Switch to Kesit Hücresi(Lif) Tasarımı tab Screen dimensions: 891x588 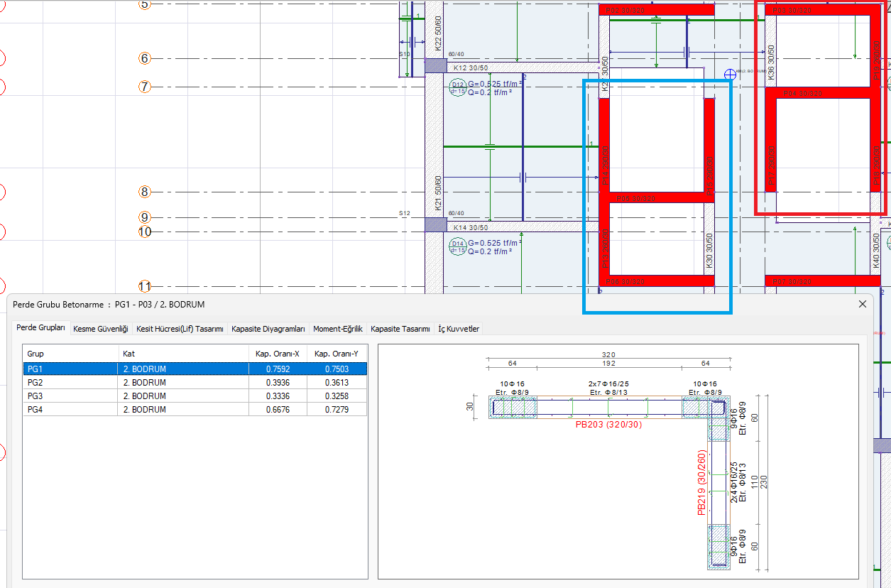tap(180, 329)
